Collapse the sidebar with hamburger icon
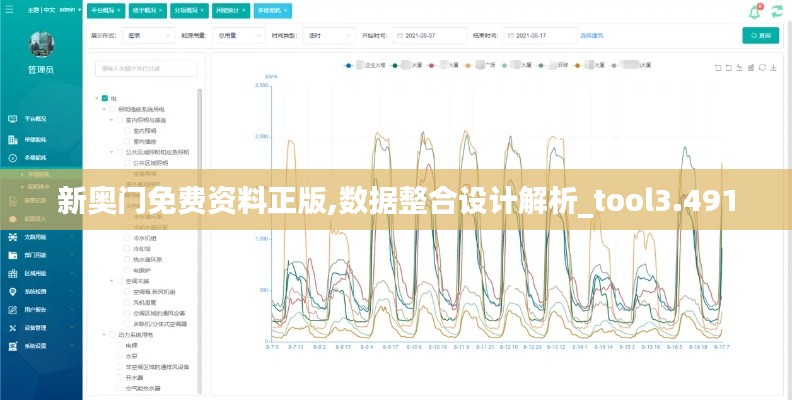This screenshot has height=400, width=792. point(10,10)
